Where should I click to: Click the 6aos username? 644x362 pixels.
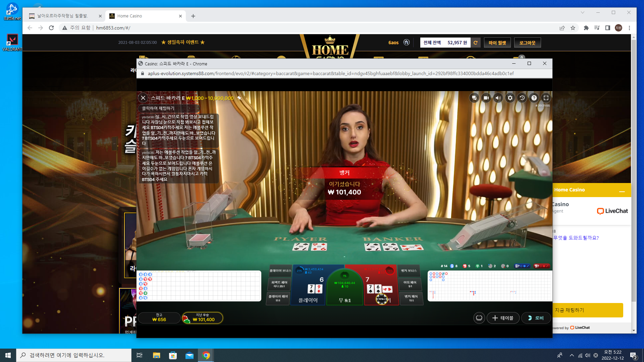[393, 43]
